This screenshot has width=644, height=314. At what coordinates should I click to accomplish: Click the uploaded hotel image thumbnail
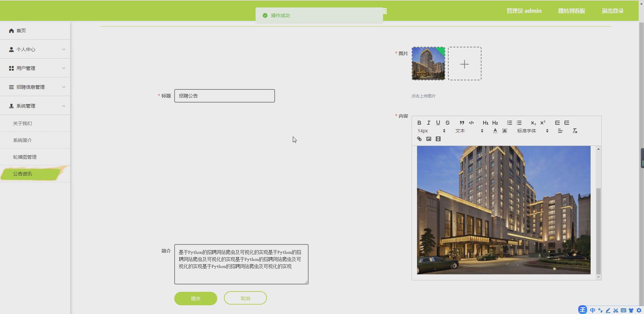pyautogui.click(x=428, y=63)
